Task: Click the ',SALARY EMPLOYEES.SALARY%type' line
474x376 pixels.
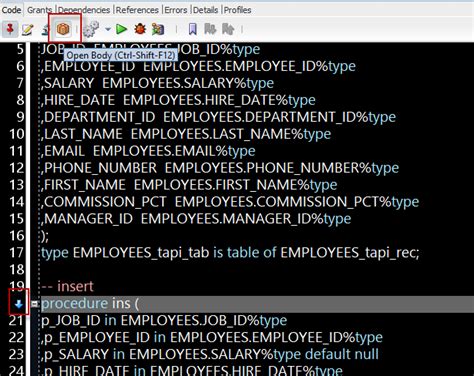Action: click(x=157, y=83)
